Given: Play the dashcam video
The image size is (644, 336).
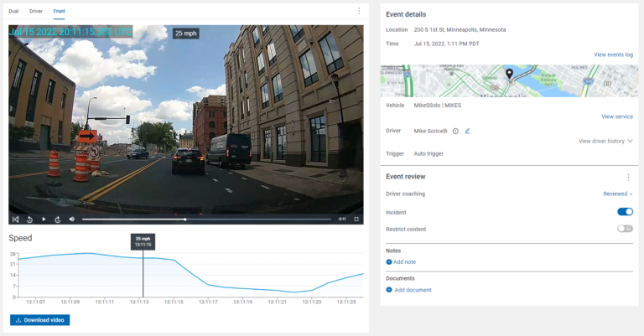Looking at the screenshot, I should tap(44, 220).
